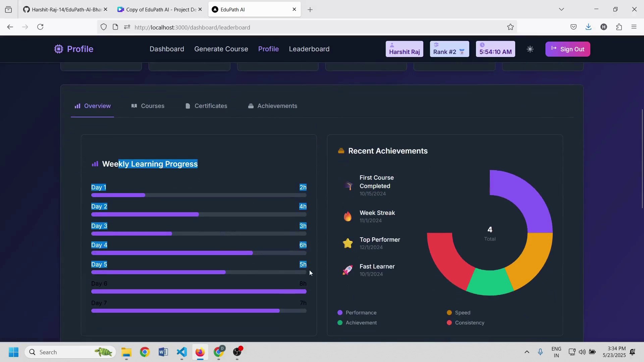Switch to the Courses tab
The width and height of the screenshot is (644, 362).
[148, 106]
